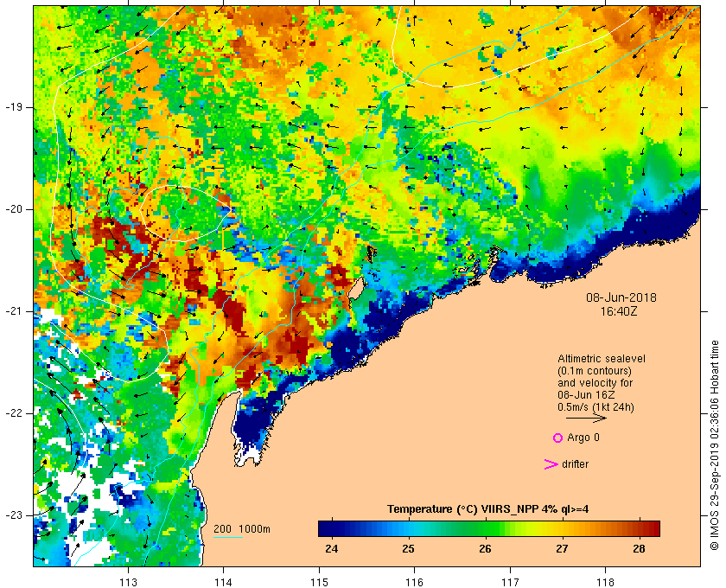Click the '200 1000m' depth contour label

click(242, 529)
